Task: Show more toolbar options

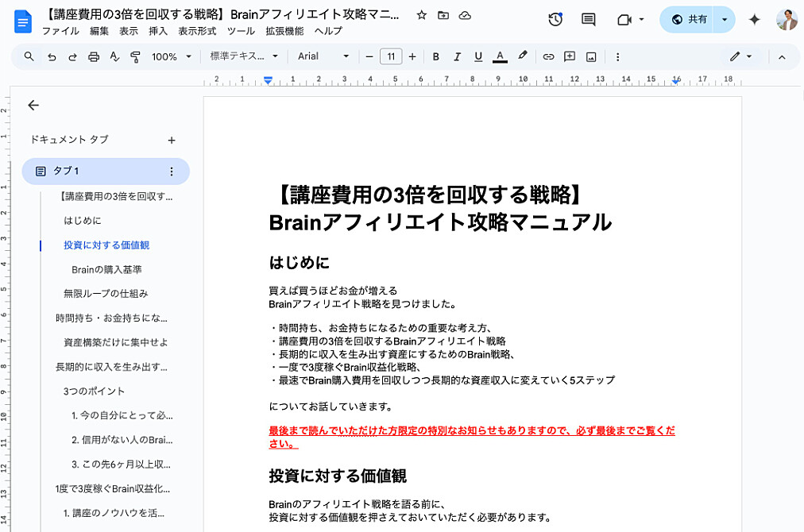Action: click(x=617, y=56)
